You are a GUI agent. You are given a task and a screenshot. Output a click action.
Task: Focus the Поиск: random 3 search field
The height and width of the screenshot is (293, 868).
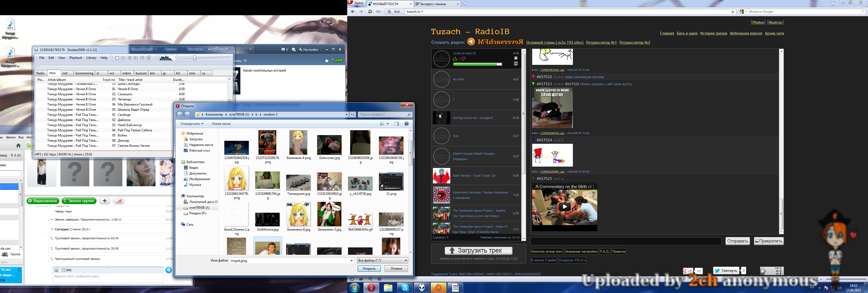click(385, 115)
